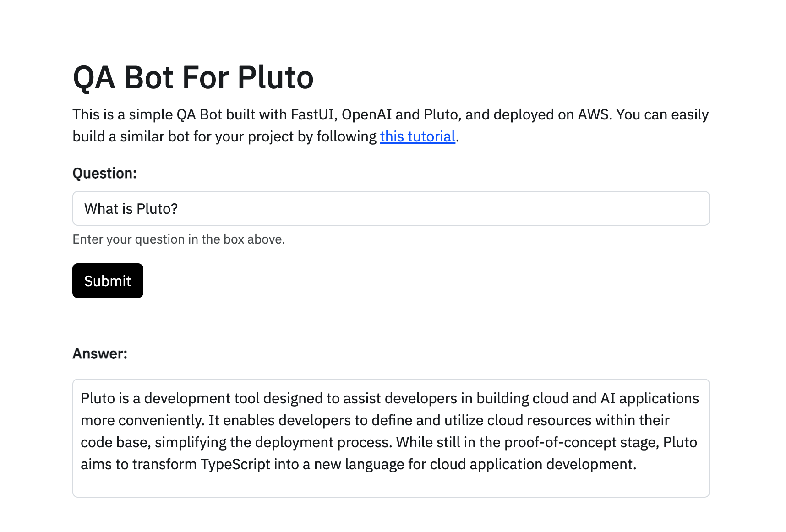
Task: Click the "Enter your question" helper text
Action: tap(179, 239)
